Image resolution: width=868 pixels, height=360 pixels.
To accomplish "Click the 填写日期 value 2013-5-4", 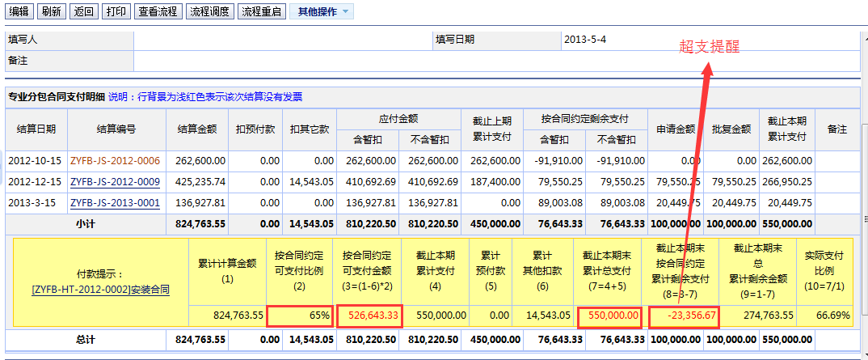I will (584, 40).
